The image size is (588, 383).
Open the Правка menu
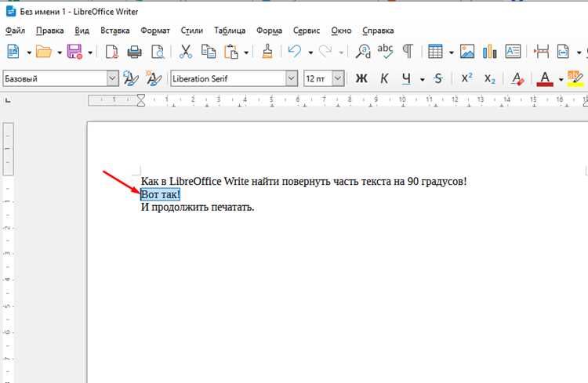click(x=50, y=31)
